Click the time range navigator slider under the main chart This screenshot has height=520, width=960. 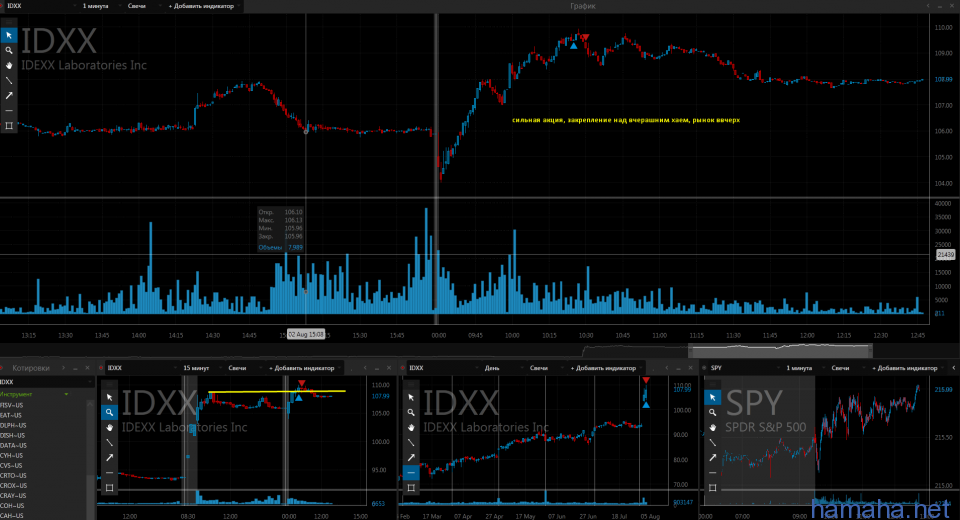[780, 350]
